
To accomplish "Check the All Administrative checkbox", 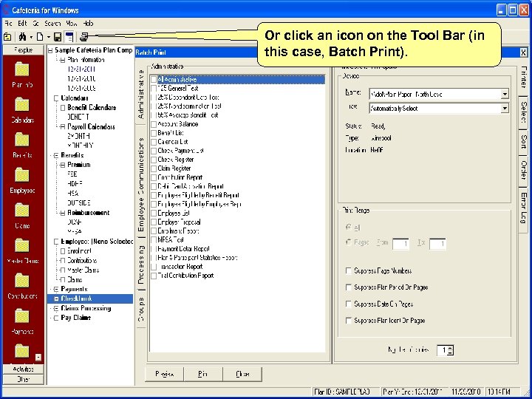I will (154, 79).
